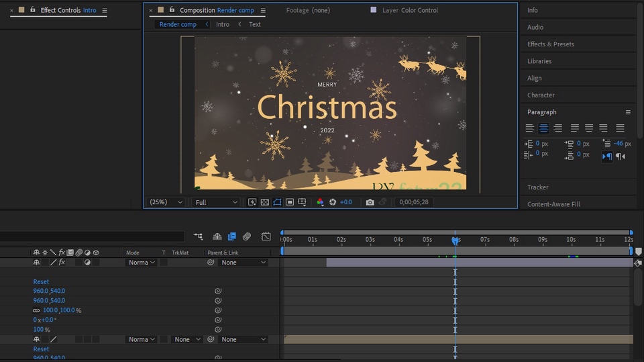Click the preview timecode 0;00;05;28
The image size is (644, 362).
tap(414, 202)
